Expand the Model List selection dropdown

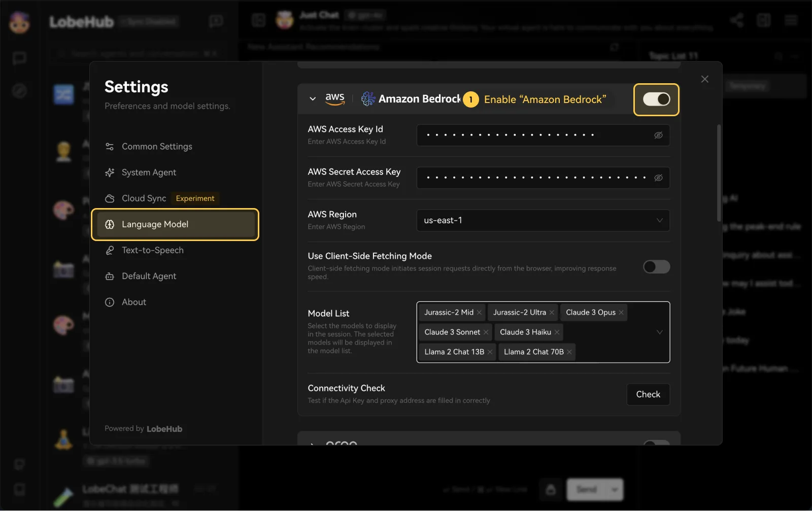point(659,332)
